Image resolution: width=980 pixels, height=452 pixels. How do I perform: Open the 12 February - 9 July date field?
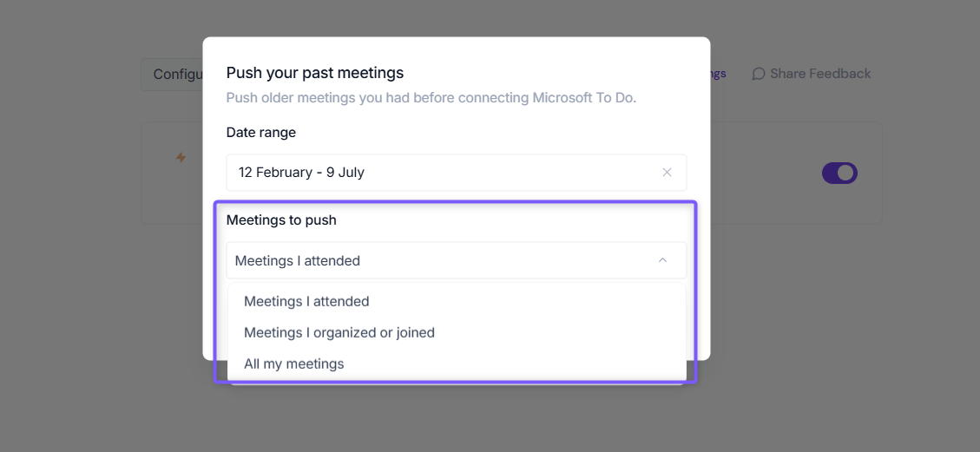point(457,173)
